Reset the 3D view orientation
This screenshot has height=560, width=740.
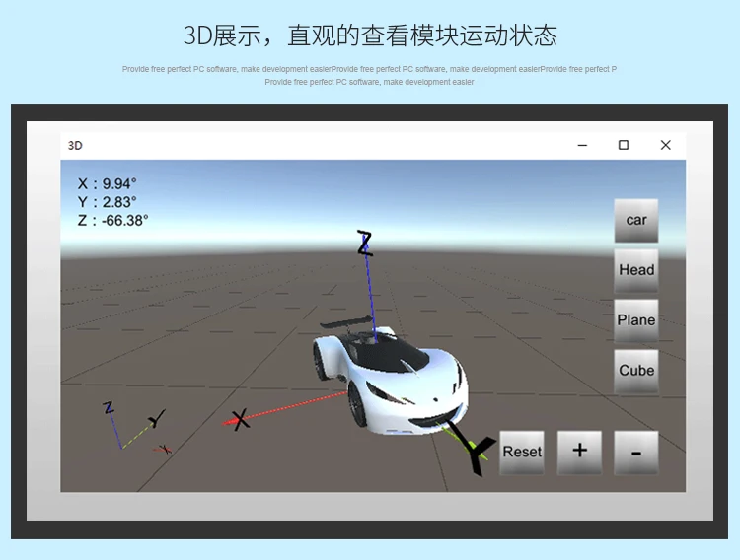[x=522, y=452]
